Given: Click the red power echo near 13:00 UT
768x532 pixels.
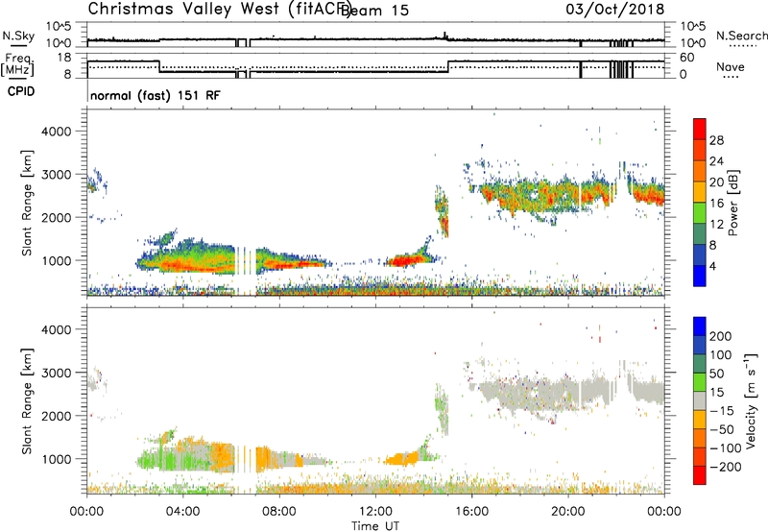Looking at the screenshot, I should point(402,260).
